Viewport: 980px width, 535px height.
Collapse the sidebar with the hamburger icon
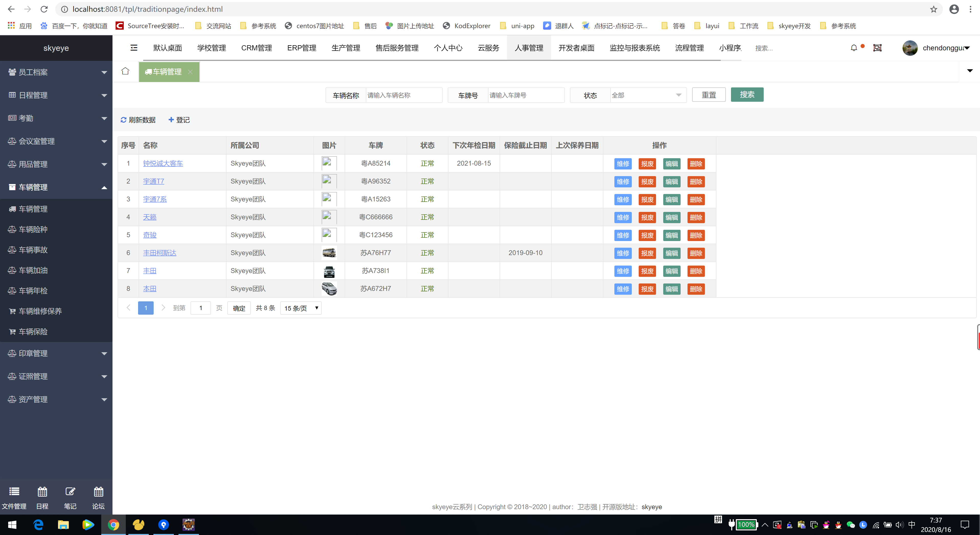(134, 48)
